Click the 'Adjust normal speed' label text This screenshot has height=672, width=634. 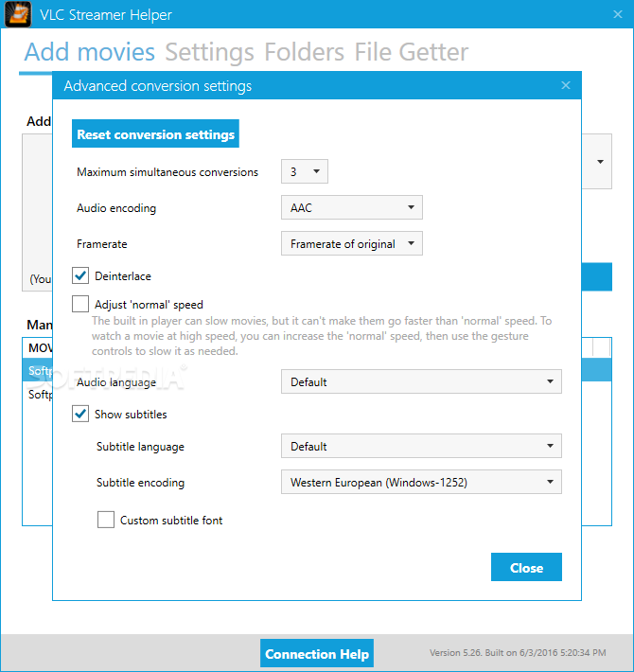point(149,305)
